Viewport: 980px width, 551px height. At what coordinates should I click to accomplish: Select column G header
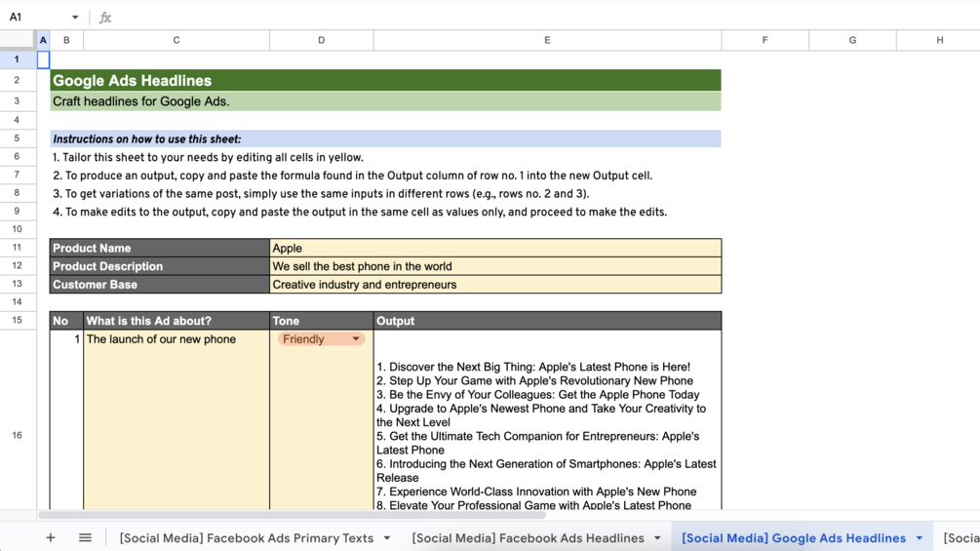pos(852,40)
